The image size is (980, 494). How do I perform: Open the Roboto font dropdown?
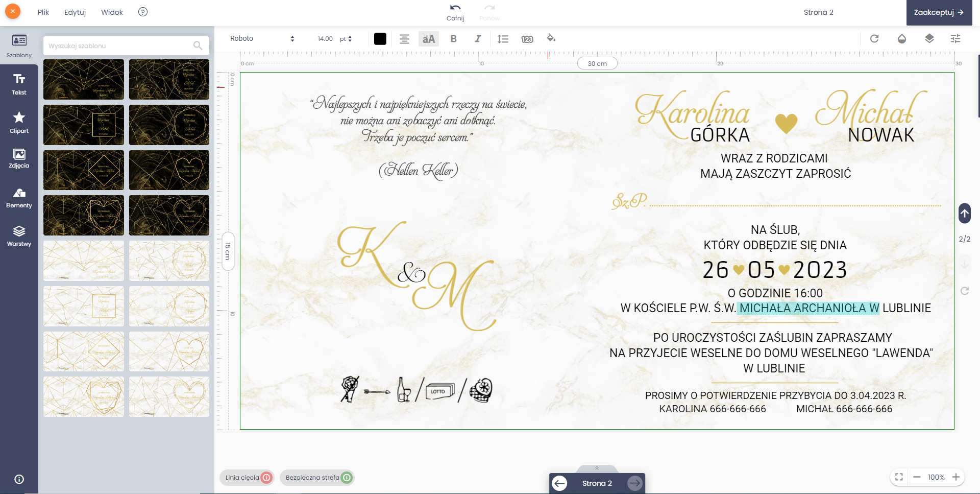(x=262, y=39)
